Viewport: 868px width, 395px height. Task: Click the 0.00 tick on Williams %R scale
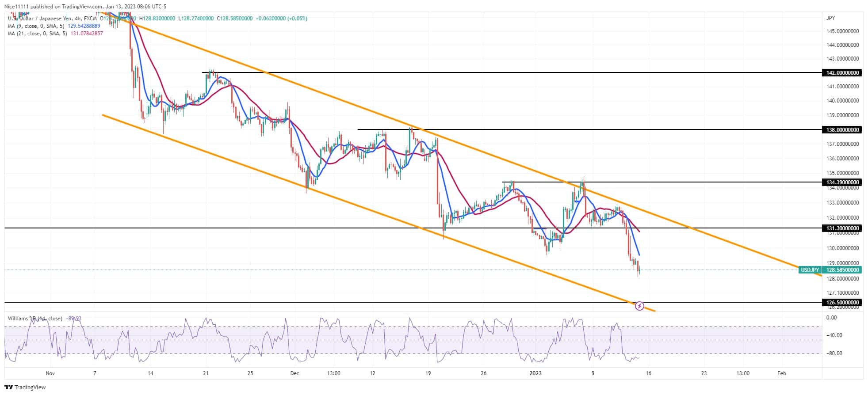[x=831, y=317]
